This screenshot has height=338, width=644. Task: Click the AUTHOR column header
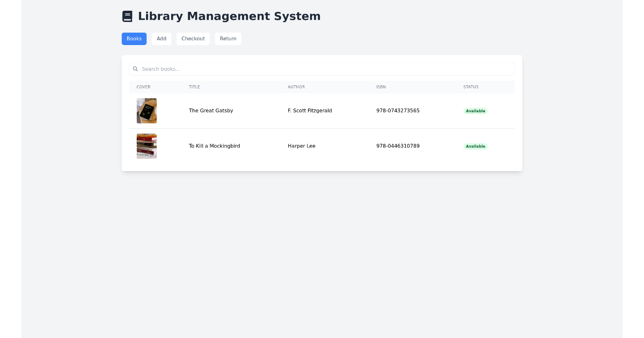pyautogui.click(x=296, y=87)
